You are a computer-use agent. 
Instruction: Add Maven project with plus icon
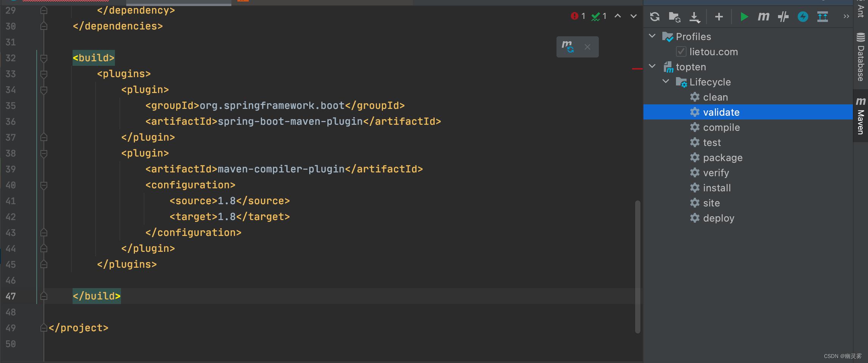coord(719,17)
